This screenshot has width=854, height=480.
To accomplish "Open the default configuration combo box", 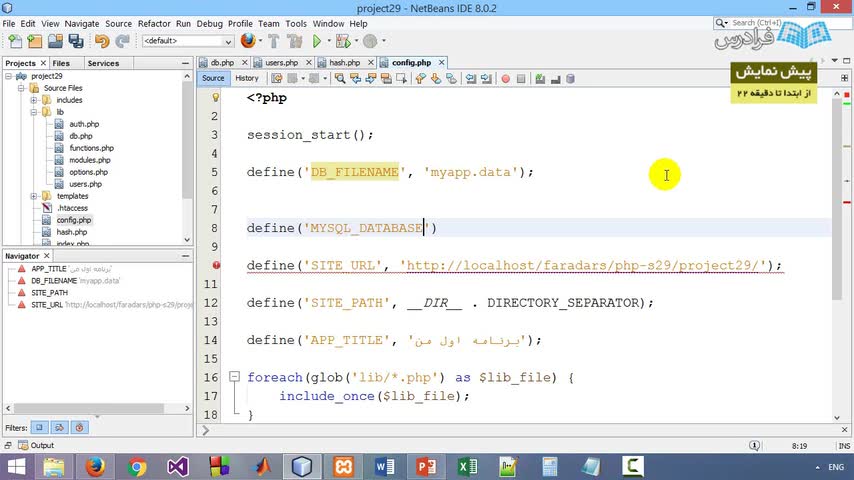I will (187, 41).
